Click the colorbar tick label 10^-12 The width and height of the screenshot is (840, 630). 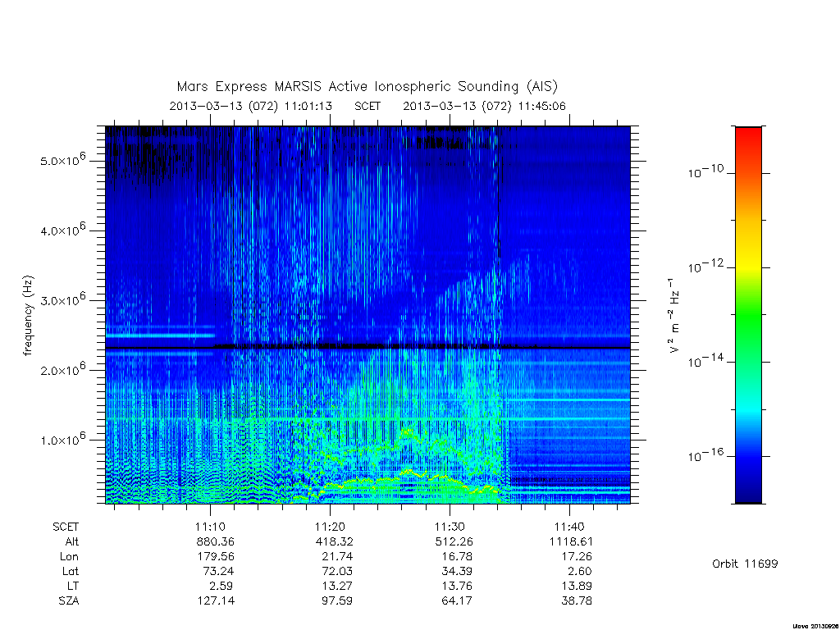[706, 266]
